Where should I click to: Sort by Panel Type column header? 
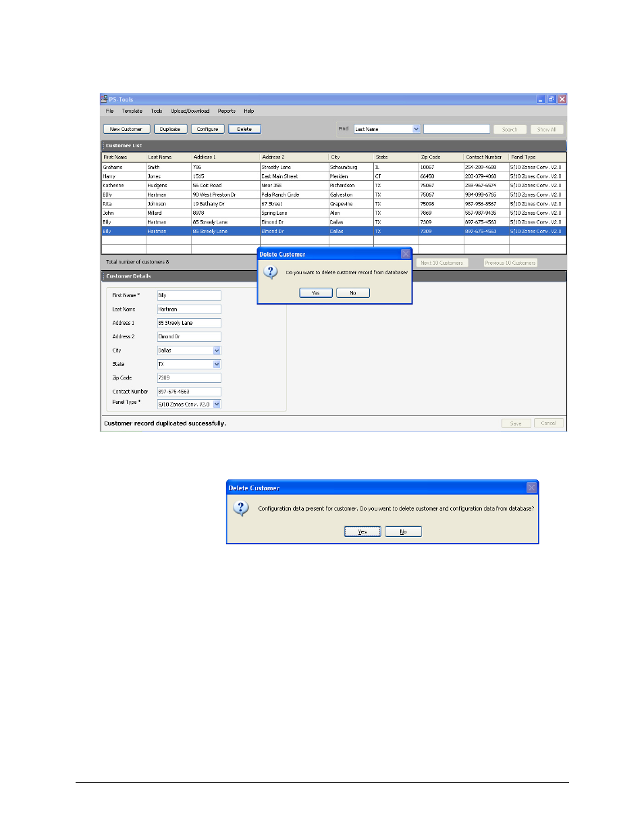pos(537,157)
